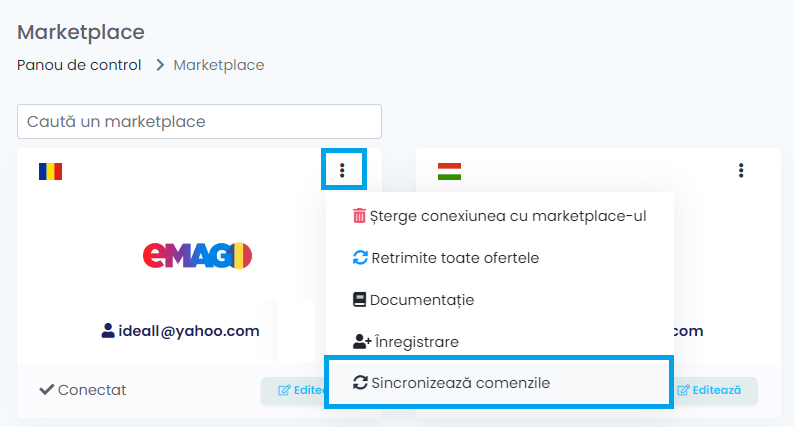Click Editează button on the eMAG card

(294, 390)
